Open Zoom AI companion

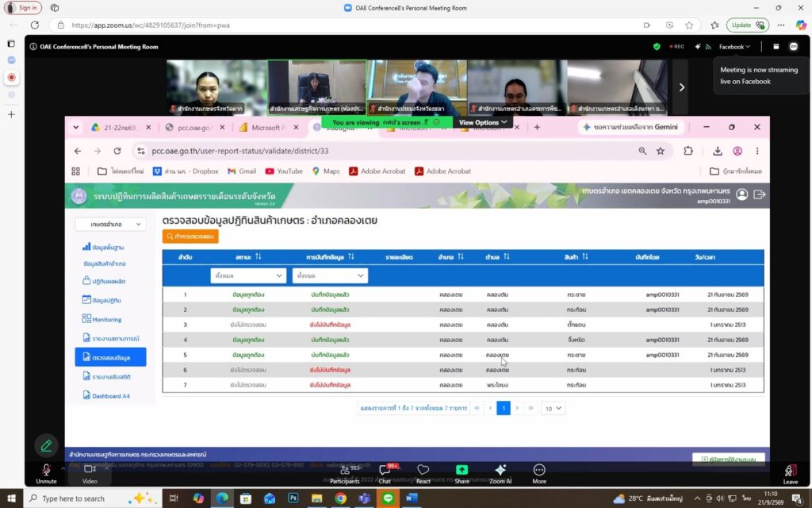point(500,474)
